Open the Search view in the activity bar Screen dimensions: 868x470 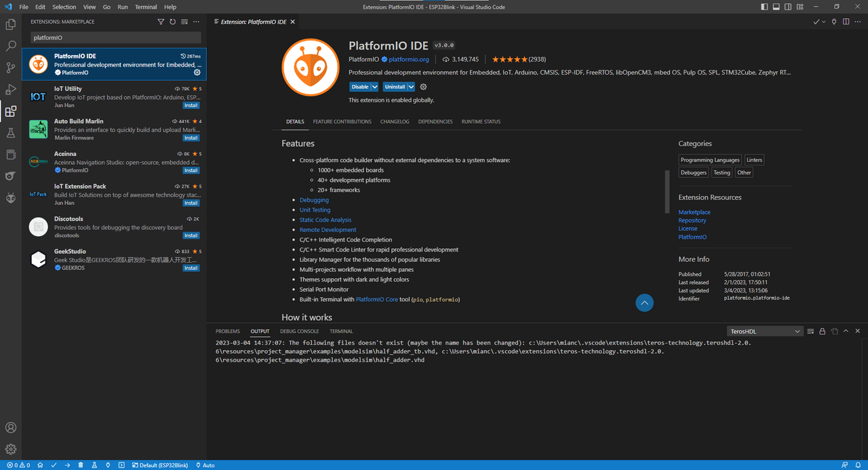point(11,46)
